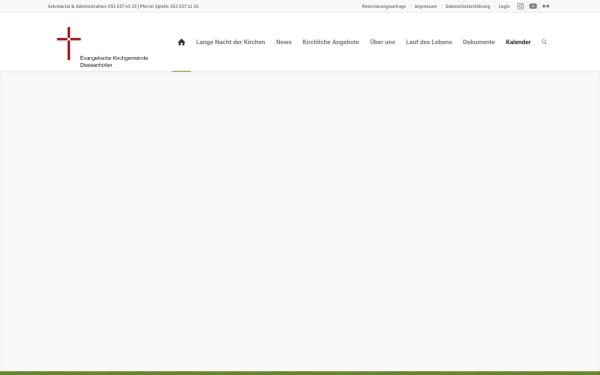Go to the News menu item
The image size is (600, 375).
point(284,42)
